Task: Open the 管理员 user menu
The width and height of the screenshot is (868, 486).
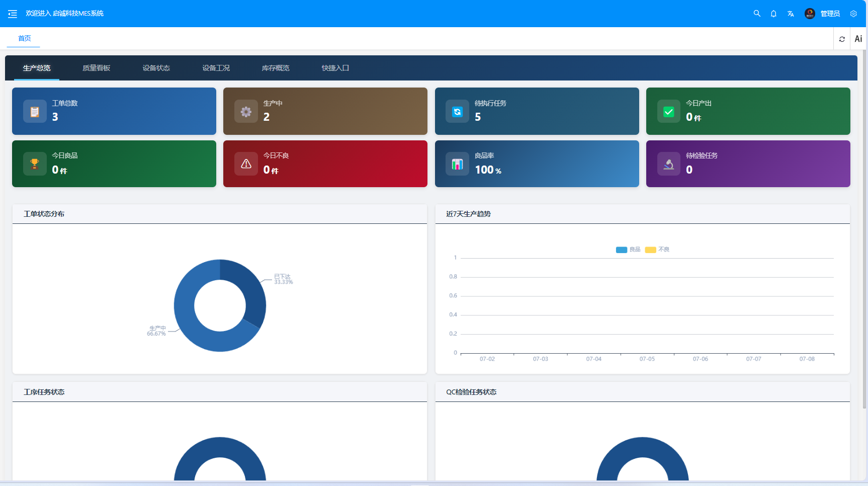Action: click(830, 14)
